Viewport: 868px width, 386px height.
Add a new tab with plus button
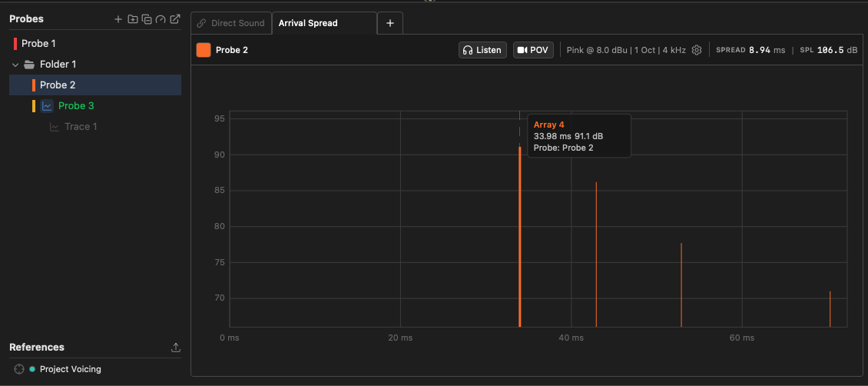click(390, 23)
